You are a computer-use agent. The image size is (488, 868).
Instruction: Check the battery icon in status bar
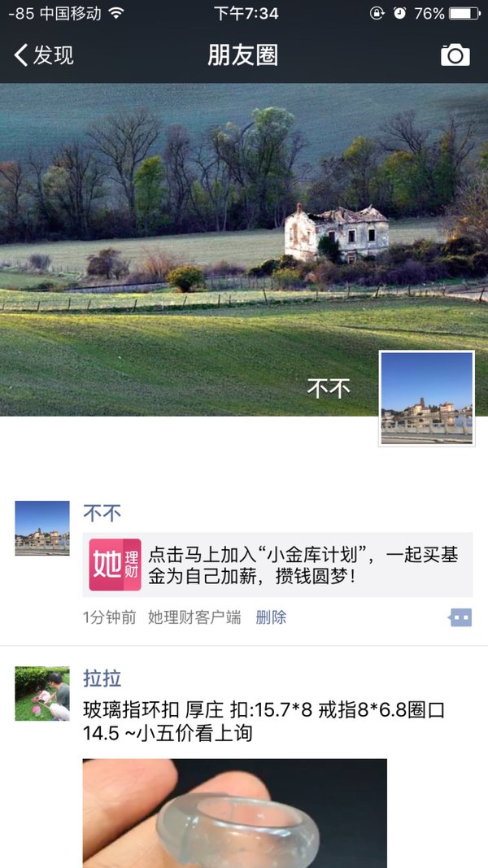[x=464, y=13]
